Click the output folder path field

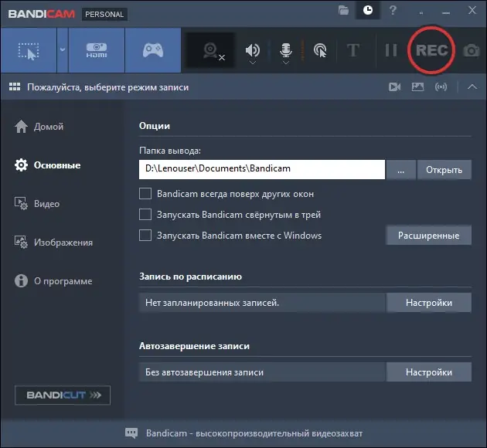click(x=262, y=169)
